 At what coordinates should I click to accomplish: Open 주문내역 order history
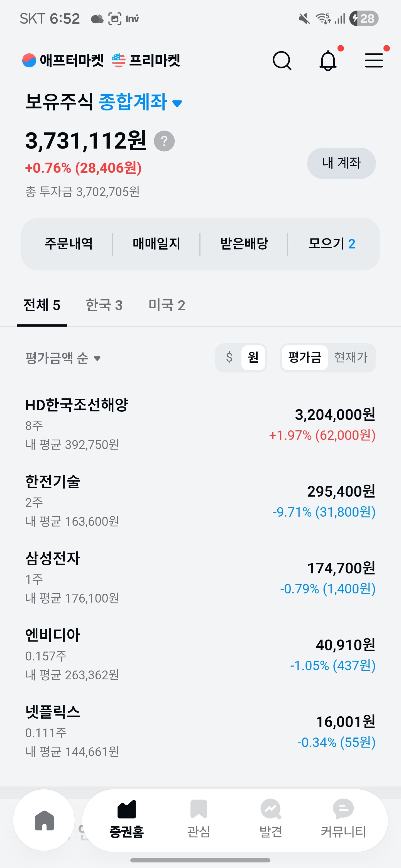[x=69, y=244]
